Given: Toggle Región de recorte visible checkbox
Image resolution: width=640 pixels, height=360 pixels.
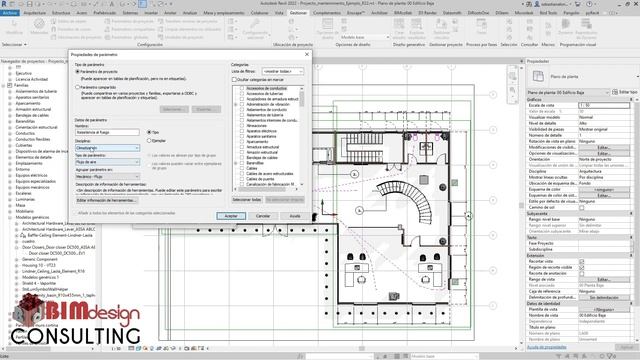Looking at the screenshot, I should [x=582, y=267].
